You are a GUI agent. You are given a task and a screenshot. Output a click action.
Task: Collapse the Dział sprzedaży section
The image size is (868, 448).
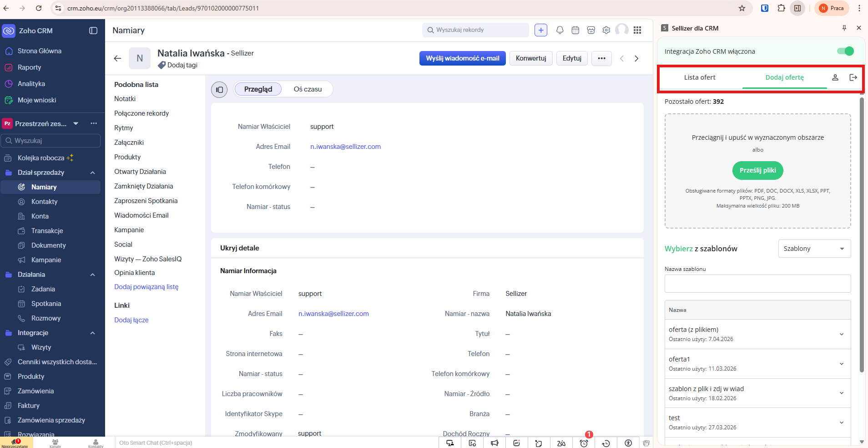click(92, 173)
